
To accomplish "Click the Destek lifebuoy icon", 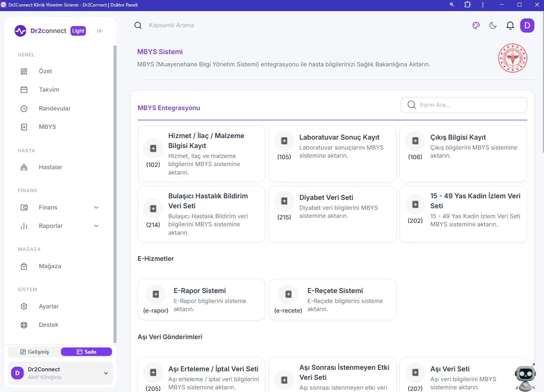I will point(24,325).
